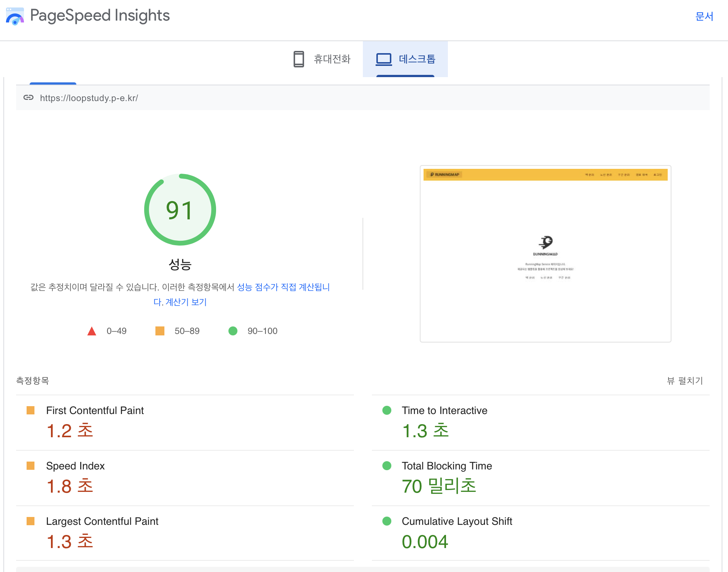Select the 데스크톱 tab

pos(416,59)
